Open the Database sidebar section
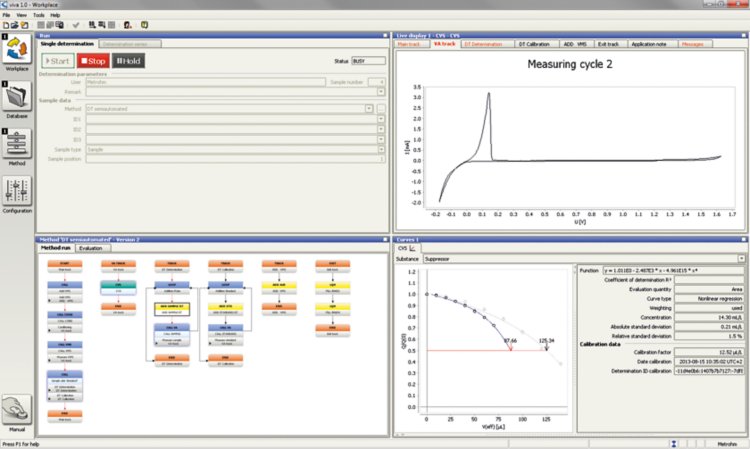Viewport: 750px width, 449px height. [17, 101]
